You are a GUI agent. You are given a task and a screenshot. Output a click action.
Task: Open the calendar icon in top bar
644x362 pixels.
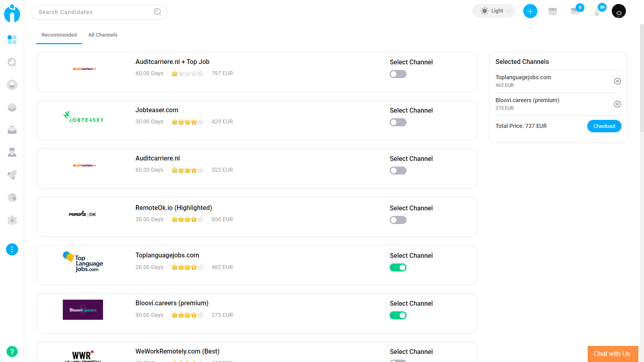[x=553, y=11]
